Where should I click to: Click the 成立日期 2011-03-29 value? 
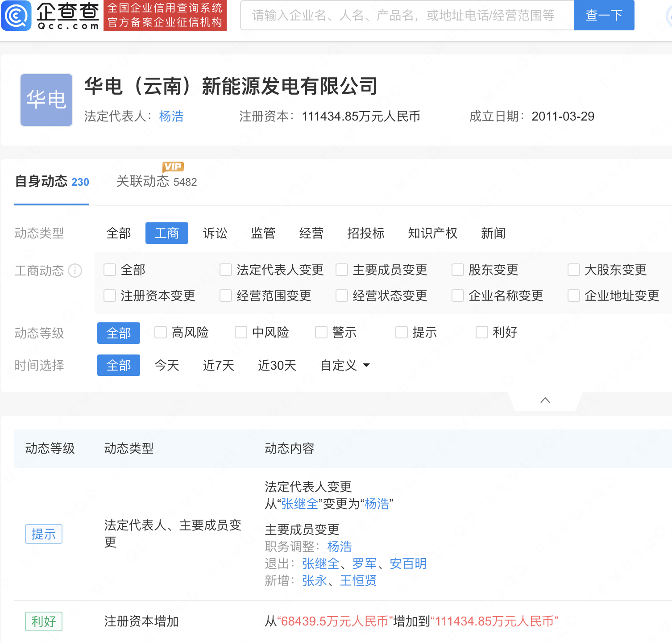point(563,117)
